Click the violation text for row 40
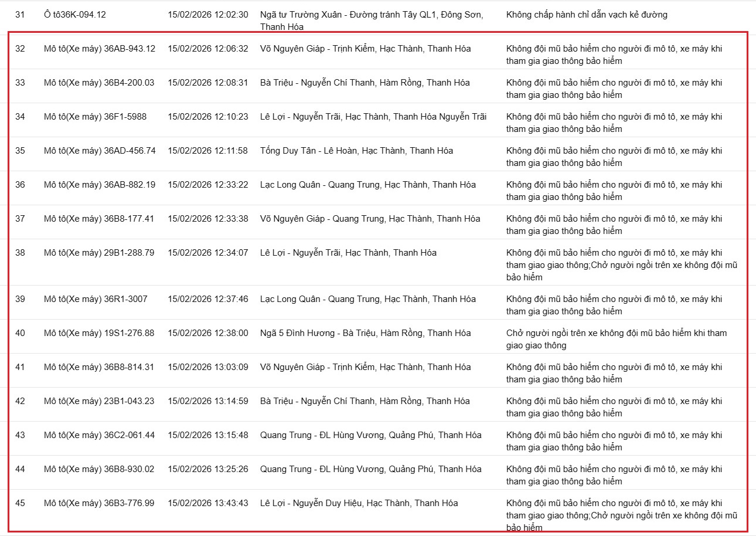Viewport: 756px width, 536px height. point(616,339)
